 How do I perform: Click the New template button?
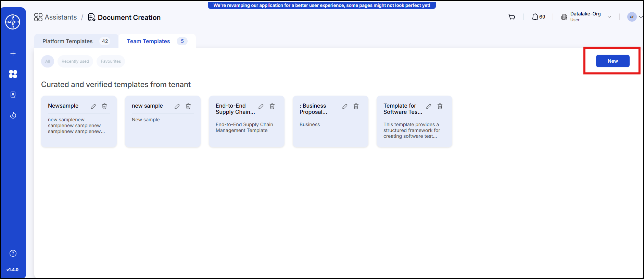[613, 61]
